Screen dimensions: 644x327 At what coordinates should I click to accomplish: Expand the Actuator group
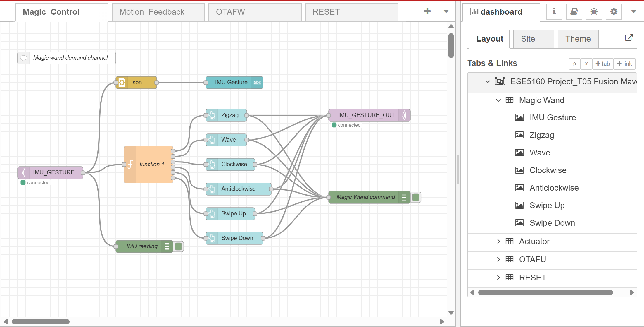pos(498,241)
